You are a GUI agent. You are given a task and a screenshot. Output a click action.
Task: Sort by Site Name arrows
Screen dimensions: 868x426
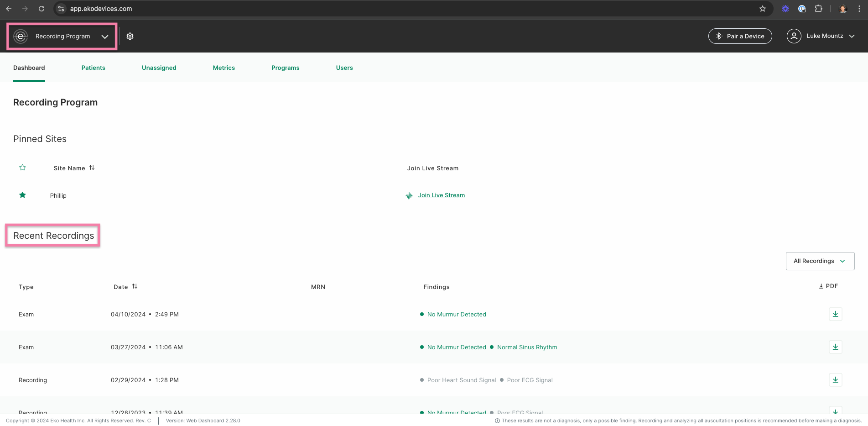[x=92, y=168]
